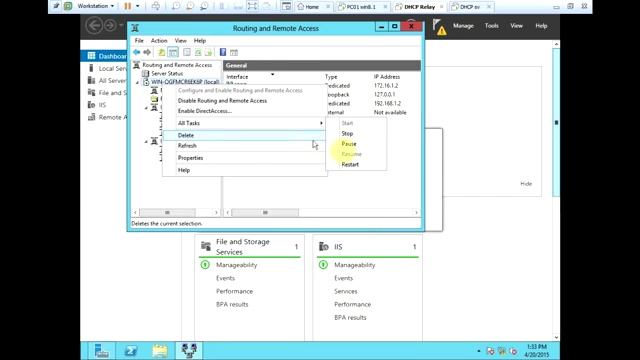Viewport: 640px width, 360px height.
Task: Open Tools menu in Server Manager
Action: click(x=491, y=26)
